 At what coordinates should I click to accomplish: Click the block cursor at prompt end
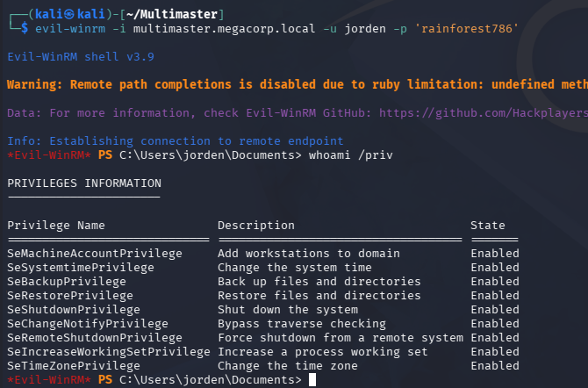[312, 380]
